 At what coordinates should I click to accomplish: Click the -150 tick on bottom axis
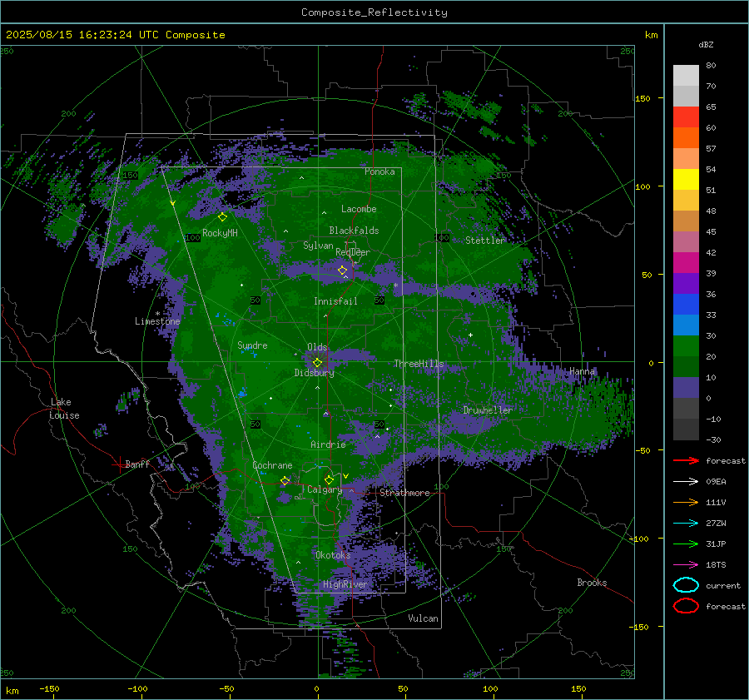50,688
